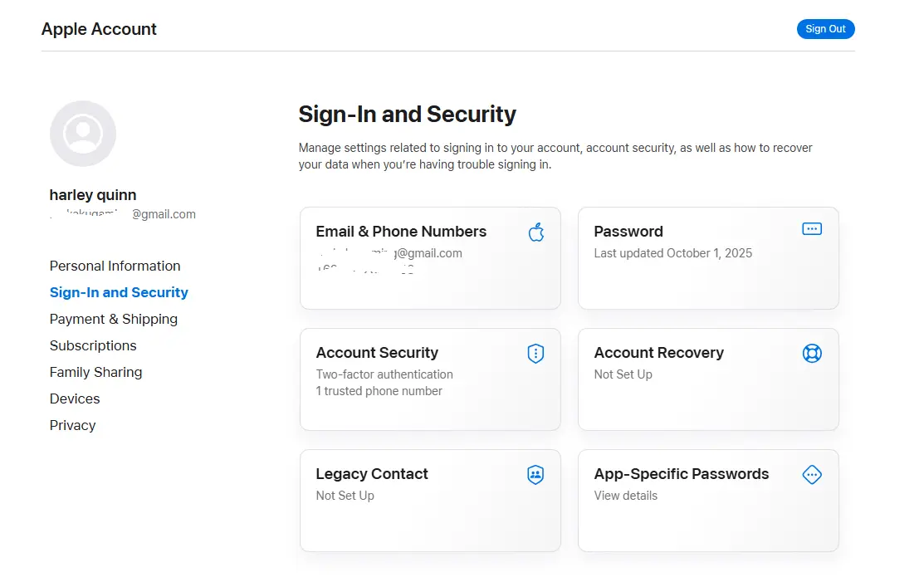The image size is (924, 577).
Task: Open Two-factor authentication details
Action: 384,374
